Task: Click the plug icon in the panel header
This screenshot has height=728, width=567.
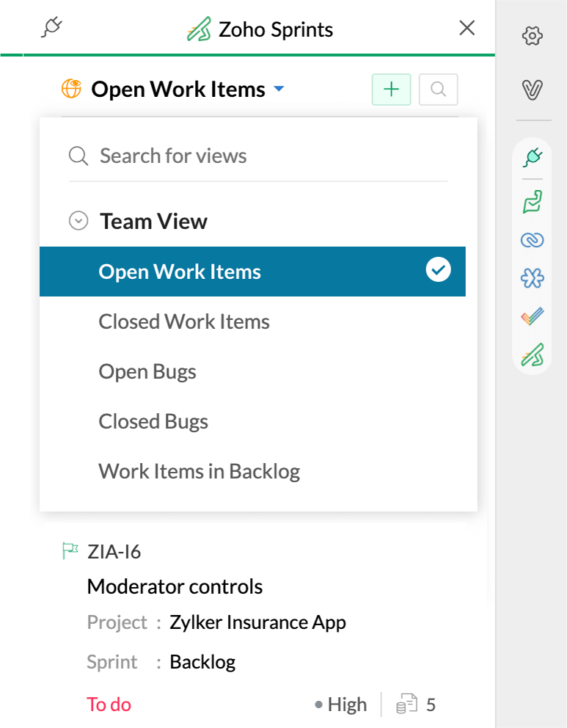Action: point(52,29)
